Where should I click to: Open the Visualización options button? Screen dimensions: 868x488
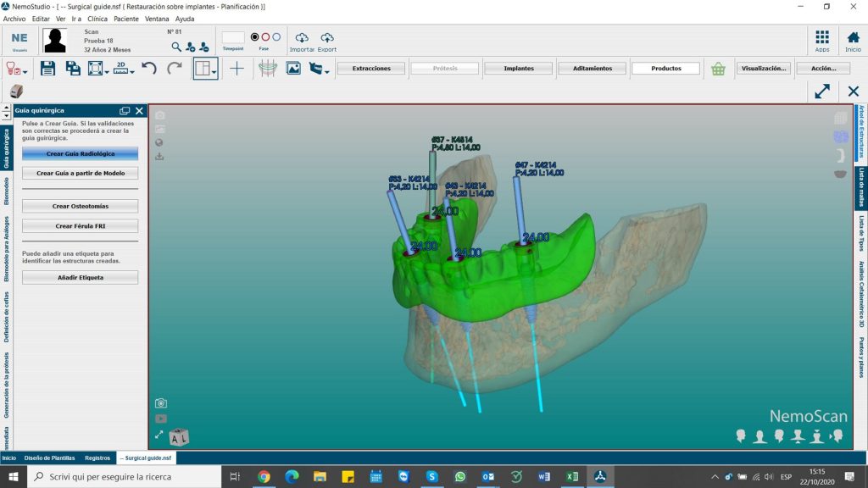click(x=764, y=68)
